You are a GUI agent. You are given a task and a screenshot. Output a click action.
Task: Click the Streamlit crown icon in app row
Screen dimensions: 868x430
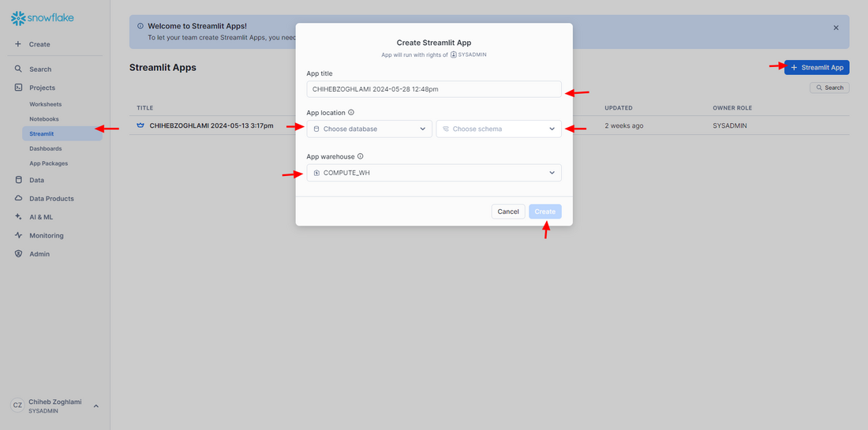[140, 125]
